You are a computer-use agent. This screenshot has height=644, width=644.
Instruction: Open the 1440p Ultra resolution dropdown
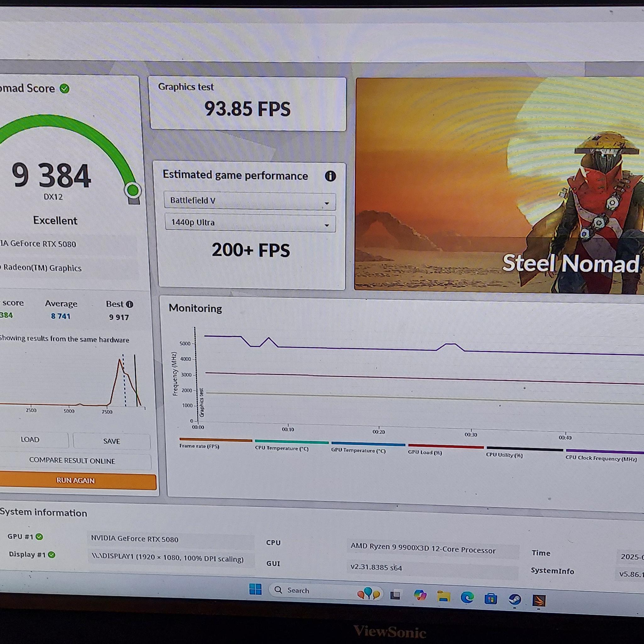[250, 223]
